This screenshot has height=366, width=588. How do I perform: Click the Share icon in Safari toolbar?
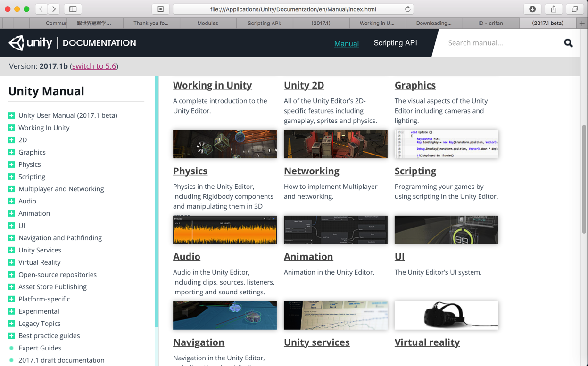554,9
